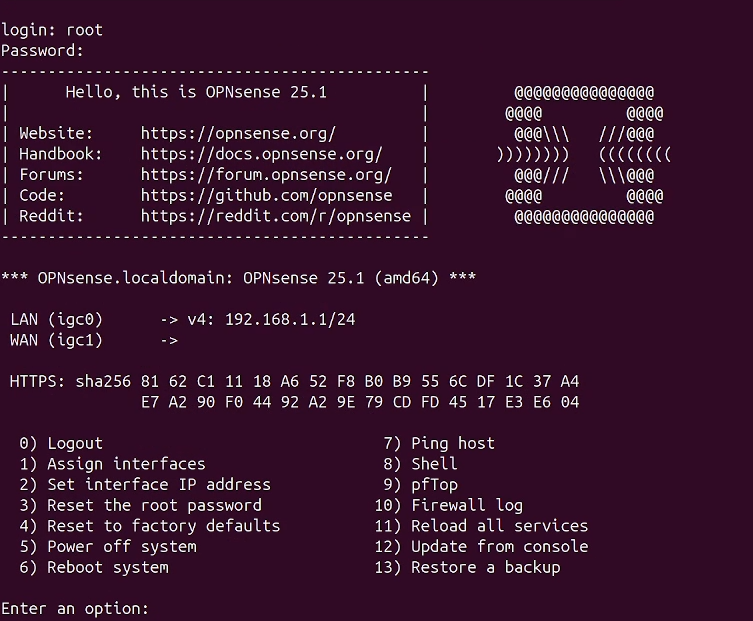This screenshot has width=753, height=621.
Task: Click the Firewall log entry
Action: point(449,505)
